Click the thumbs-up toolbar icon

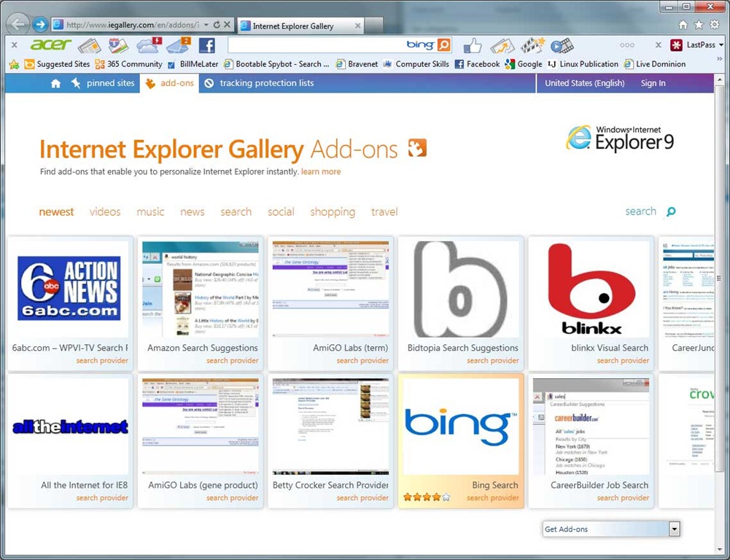pyautogui.click(x=473, y=45)
